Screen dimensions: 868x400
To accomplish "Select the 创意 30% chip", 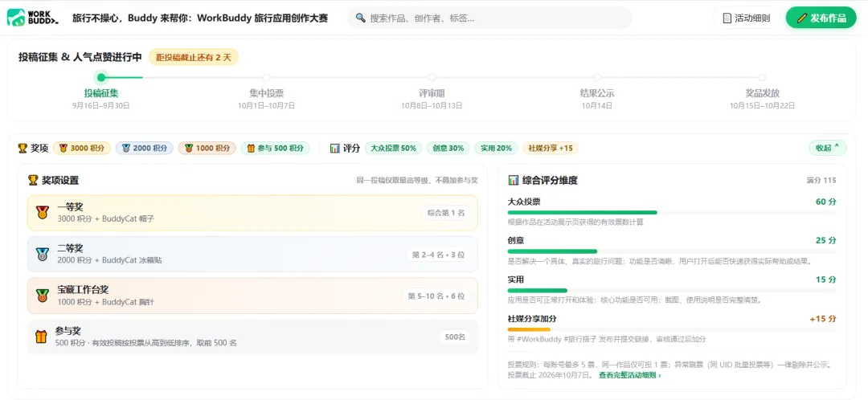I will pos(448,149).
